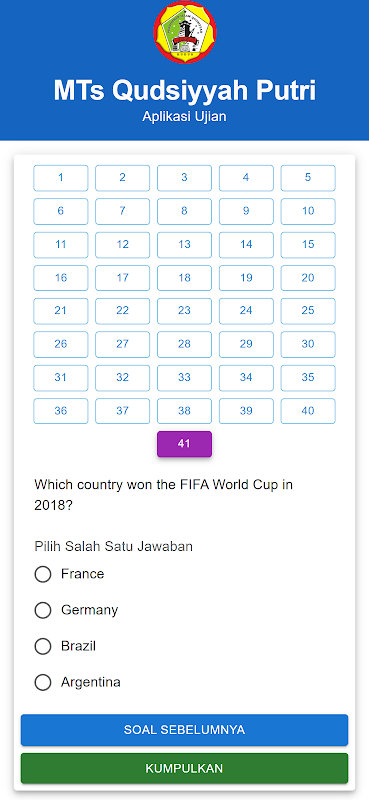Click the MTs Qudsiyyah Putri title
This screenshot has height=800, width=369.
point(185,91)
